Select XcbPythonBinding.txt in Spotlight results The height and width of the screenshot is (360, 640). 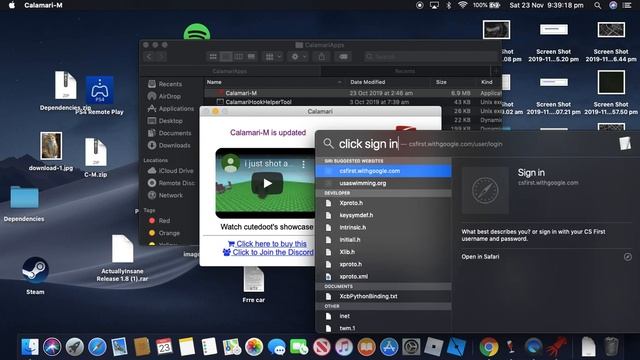pos(383,296)
